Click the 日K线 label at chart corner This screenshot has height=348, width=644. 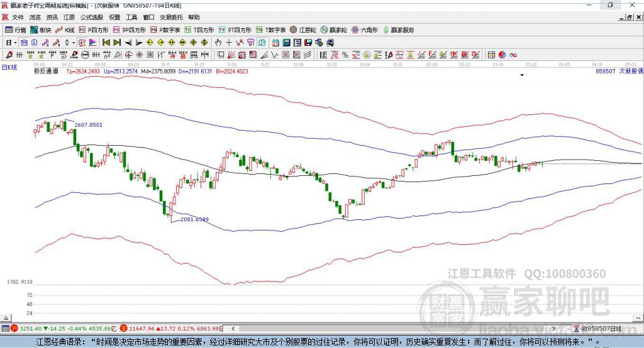pos(9,67)
